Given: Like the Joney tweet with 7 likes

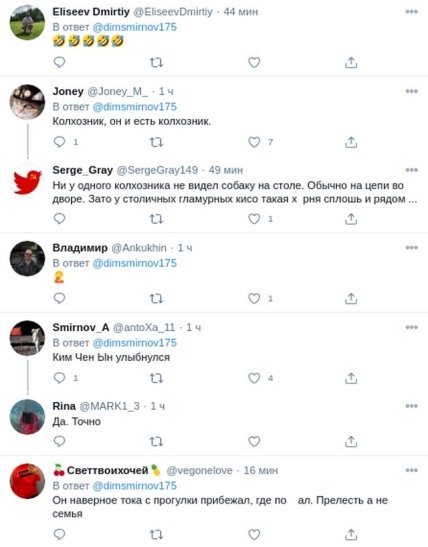Looking at the screenshot, I should pos(254,142).
